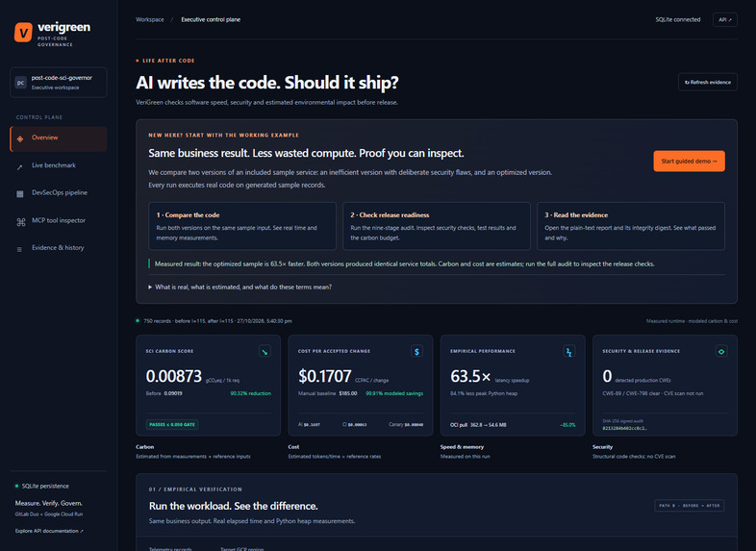Click Refresh evidence button

tap(708, 83)
